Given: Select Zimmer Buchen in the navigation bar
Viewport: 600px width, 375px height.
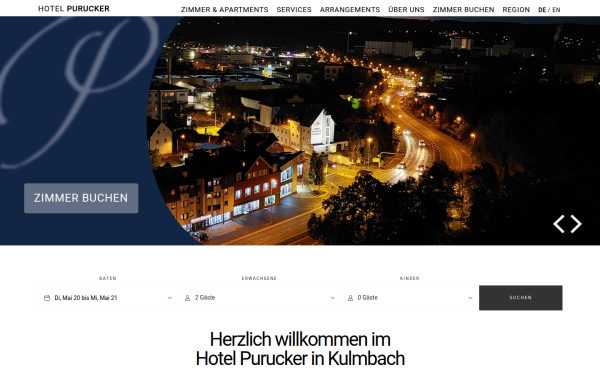Looking at the screenshot, I should 463,10.
